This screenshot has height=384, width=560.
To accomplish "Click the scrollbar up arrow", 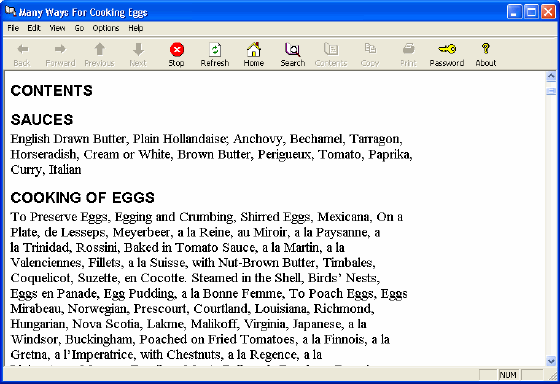I will (x=551, y=76).
